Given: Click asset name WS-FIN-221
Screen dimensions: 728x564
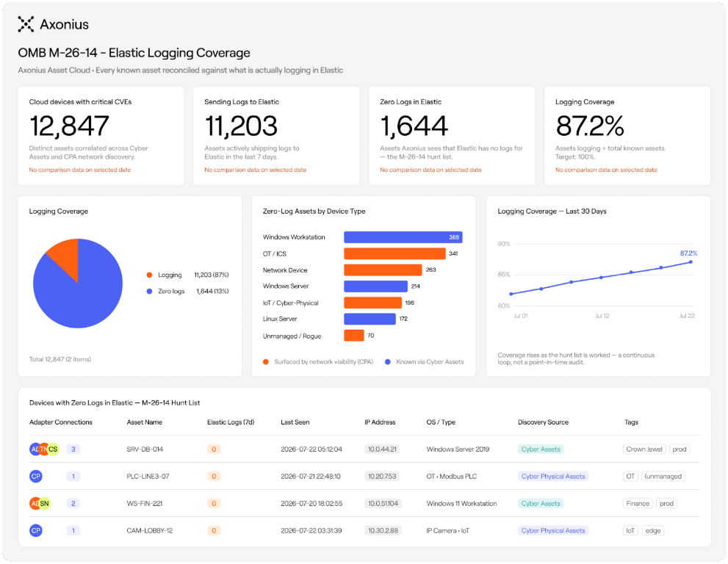Looking at the screenshot, I should (x=145, y=504).
